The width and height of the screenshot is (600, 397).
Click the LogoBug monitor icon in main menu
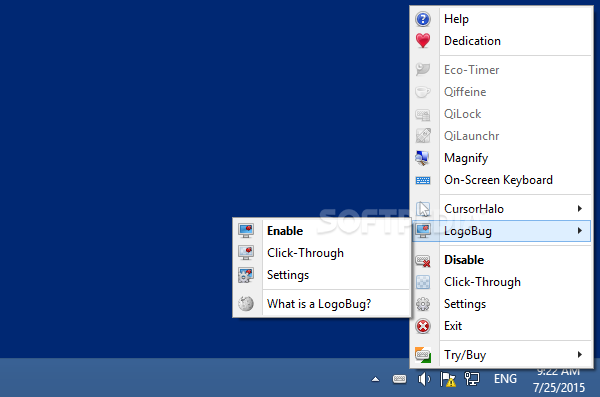point(423,231)
